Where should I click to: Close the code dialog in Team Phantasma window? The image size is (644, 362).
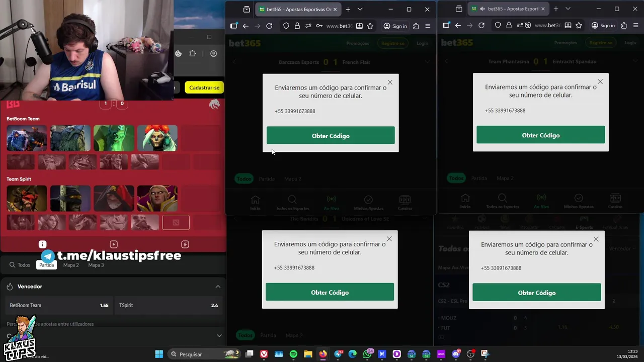(600, 81)
